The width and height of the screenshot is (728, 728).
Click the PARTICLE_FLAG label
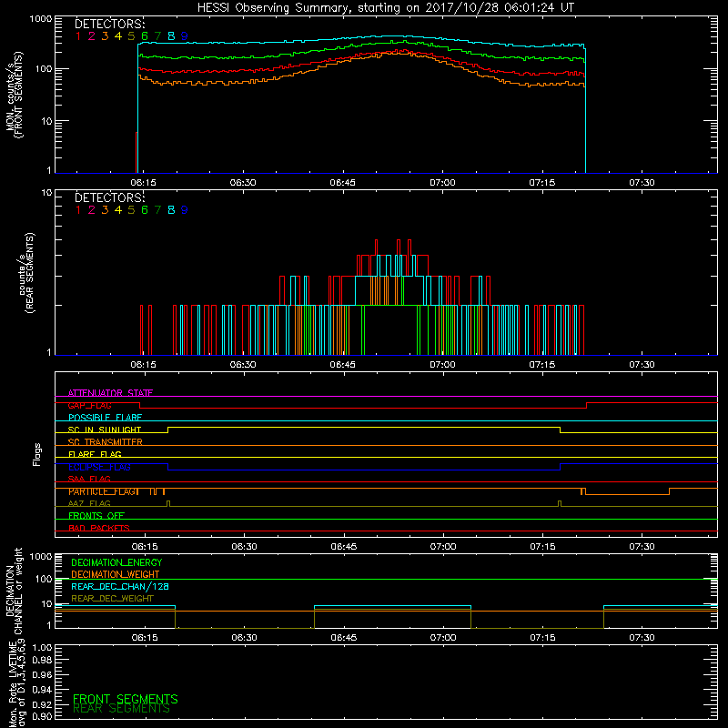(x=104, y=491)
